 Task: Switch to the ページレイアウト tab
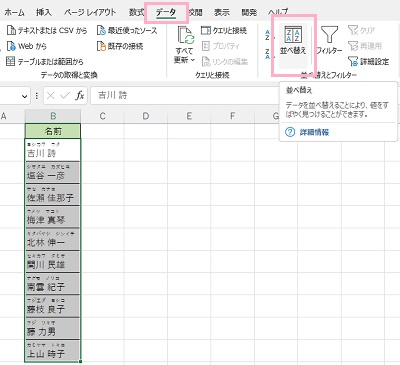tap(90, 13)
